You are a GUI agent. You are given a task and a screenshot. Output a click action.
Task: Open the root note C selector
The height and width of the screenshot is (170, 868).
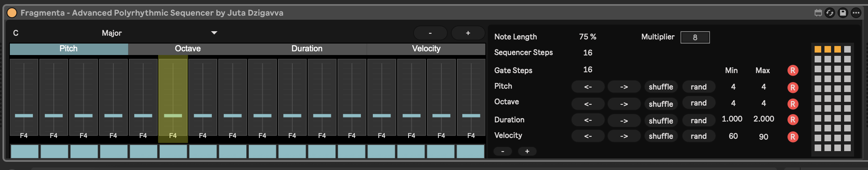tap(16, 33)
